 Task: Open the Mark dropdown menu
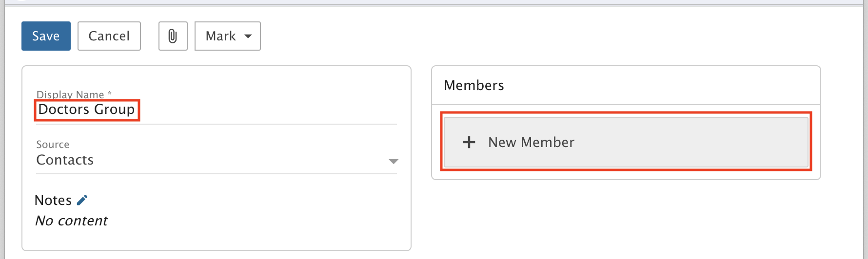coord(227,36)
